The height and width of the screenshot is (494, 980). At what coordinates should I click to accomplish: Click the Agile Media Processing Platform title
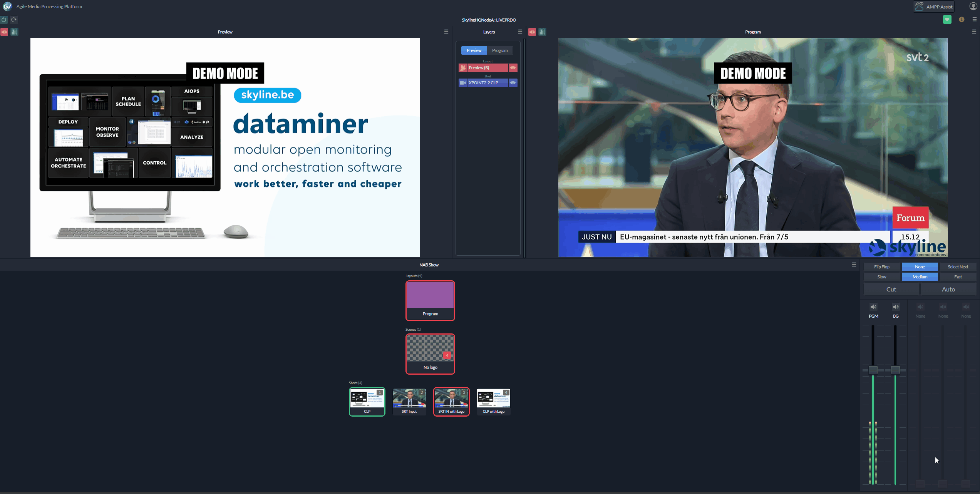coord(49,7)
